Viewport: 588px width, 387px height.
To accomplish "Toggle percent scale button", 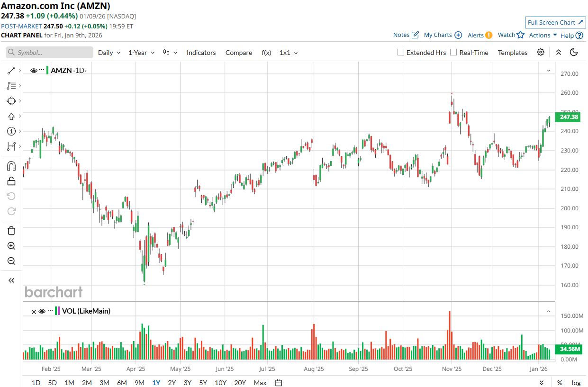I will pyautogui.click(x=560, y=383).
